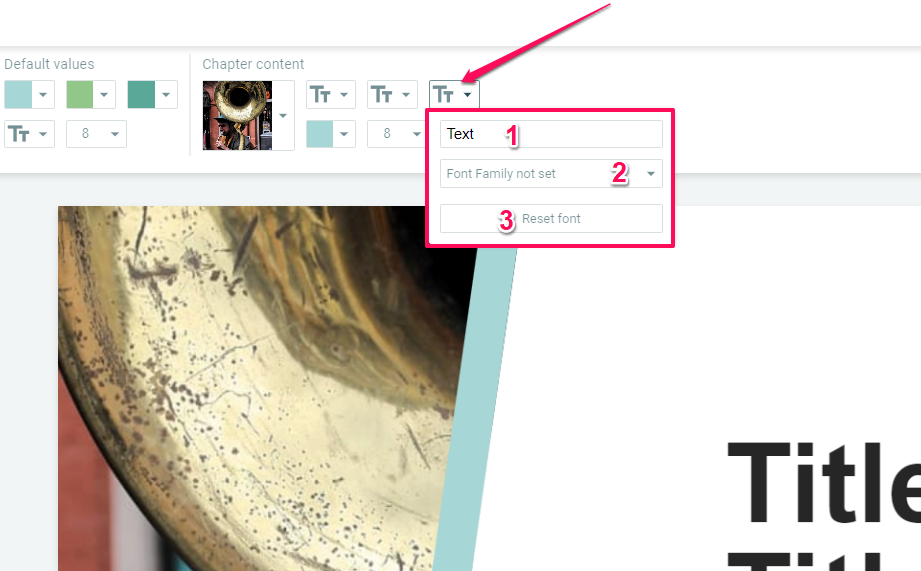This screenshot has width=921, height=571.
Task: Click the dropdown arrow beside the first chapter font icon
Action: 344,95
